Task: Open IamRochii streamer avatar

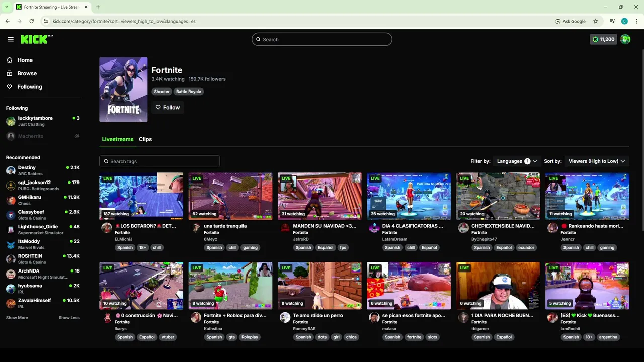Action: tap(552, 317)
